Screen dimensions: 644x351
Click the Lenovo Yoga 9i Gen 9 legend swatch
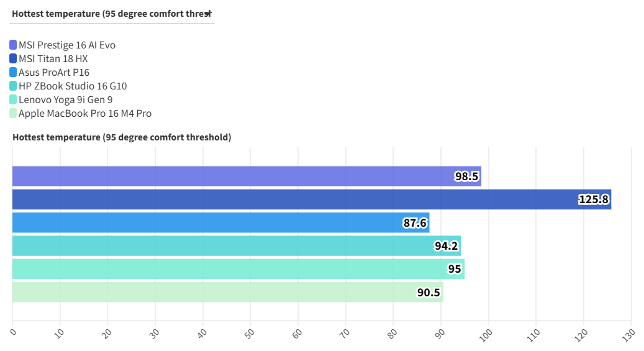pyautogui.click(x=13, y=99)
